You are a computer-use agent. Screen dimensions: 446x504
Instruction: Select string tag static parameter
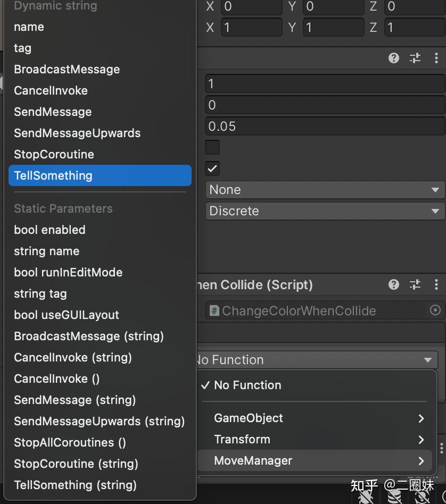point(100,293)
